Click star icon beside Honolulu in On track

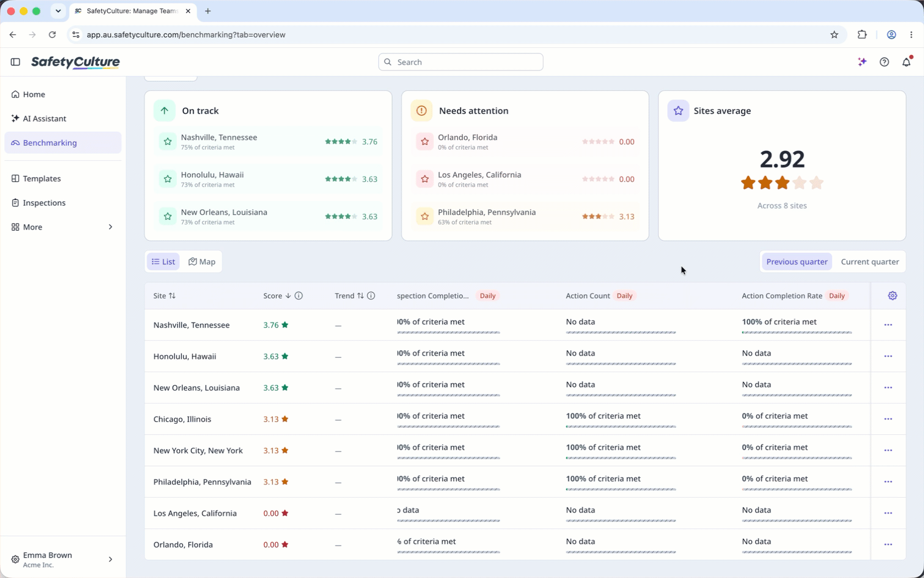(168, 179)
